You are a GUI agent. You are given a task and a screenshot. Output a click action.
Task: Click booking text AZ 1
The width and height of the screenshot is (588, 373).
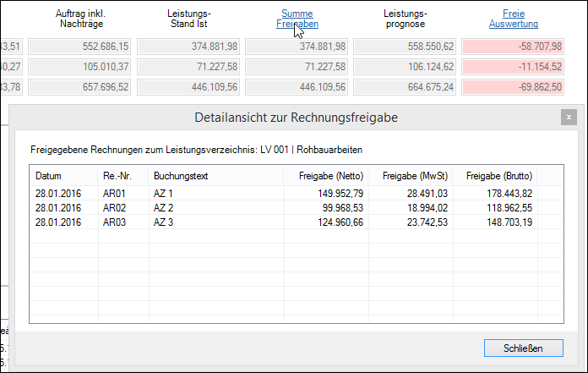(x=163, y=194)
